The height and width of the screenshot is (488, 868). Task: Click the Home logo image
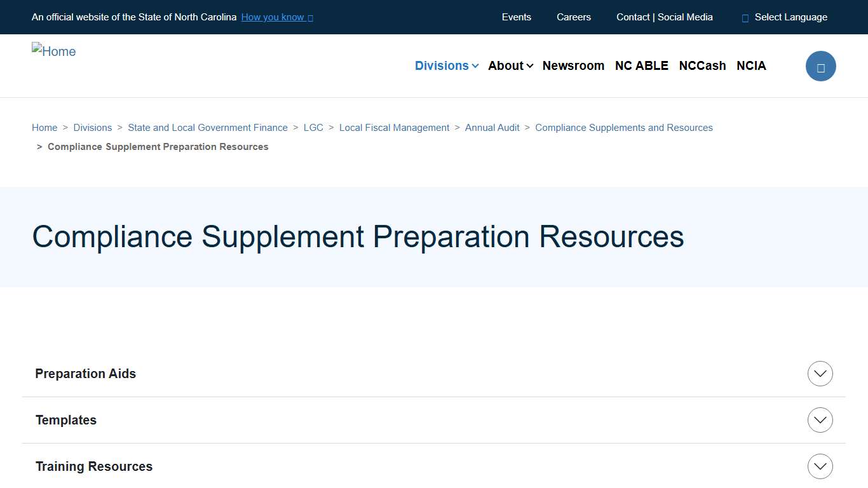(53, 51)
